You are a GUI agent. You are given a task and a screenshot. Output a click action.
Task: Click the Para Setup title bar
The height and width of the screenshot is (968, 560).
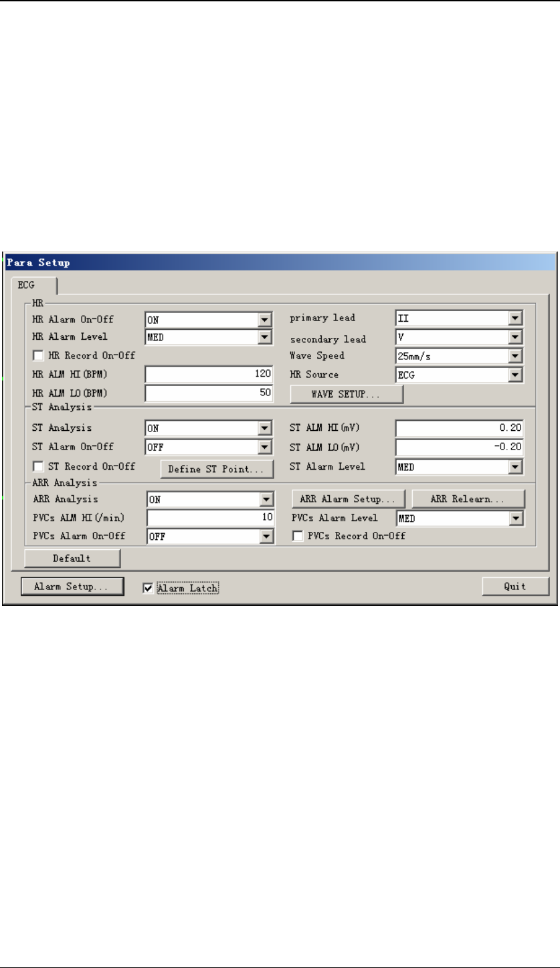[280, 262]
